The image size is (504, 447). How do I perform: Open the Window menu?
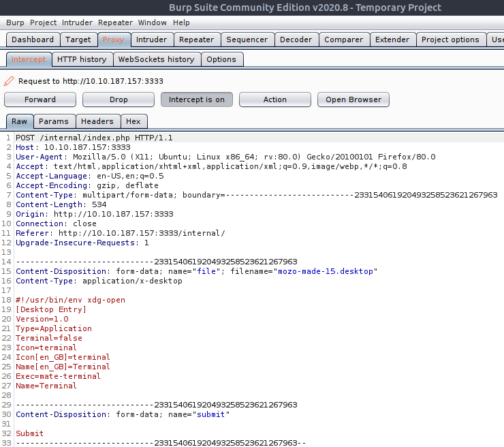pyautogui.click(x=153, y=22)
